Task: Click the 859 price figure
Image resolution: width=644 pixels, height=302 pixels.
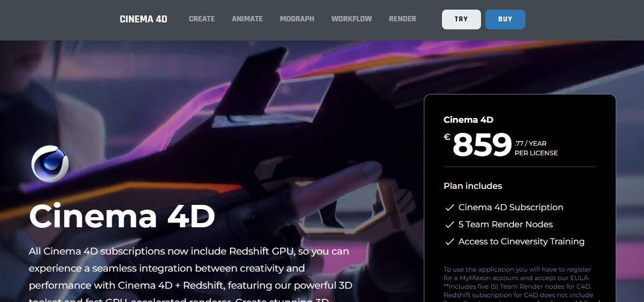Action: point(482,145)
